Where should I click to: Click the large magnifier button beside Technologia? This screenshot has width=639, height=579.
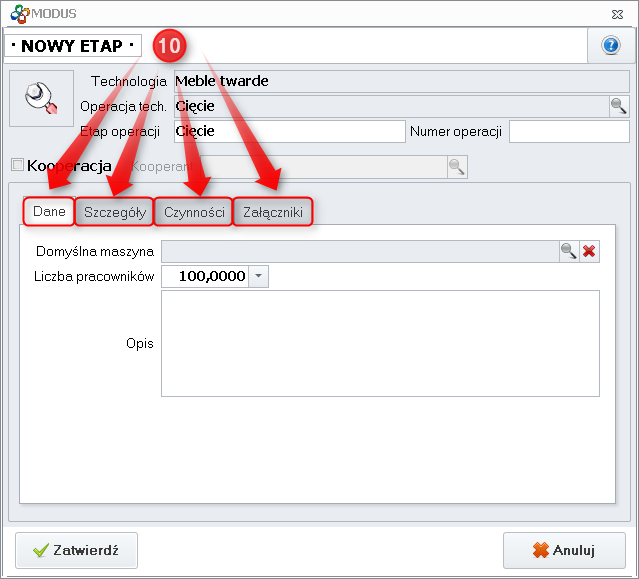(x=41, y=98)
